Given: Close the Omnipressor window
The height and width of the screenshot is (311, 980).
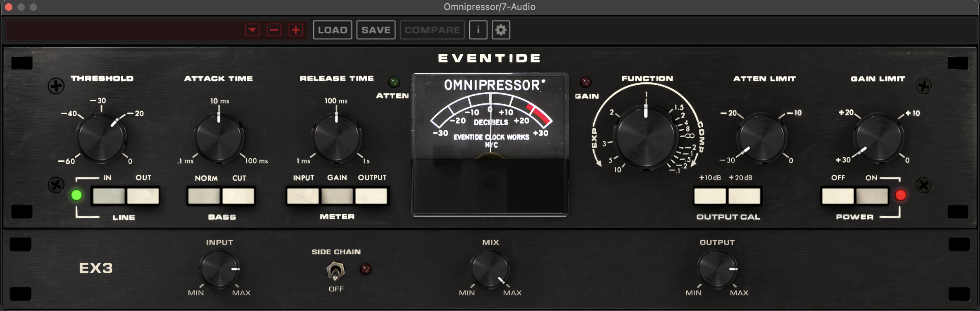Looking at the screenshot, I should click(x=9, y=7).
